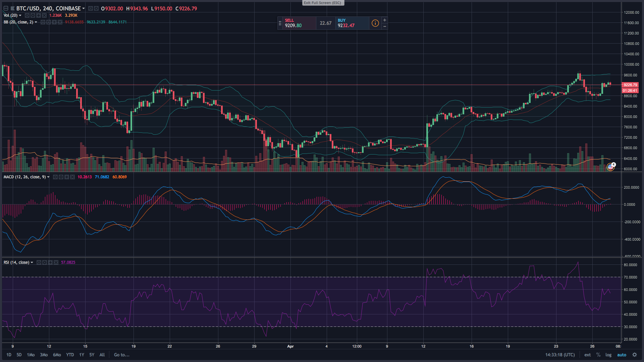Click the BUY 9232.47 button

(x=352, y=23)
